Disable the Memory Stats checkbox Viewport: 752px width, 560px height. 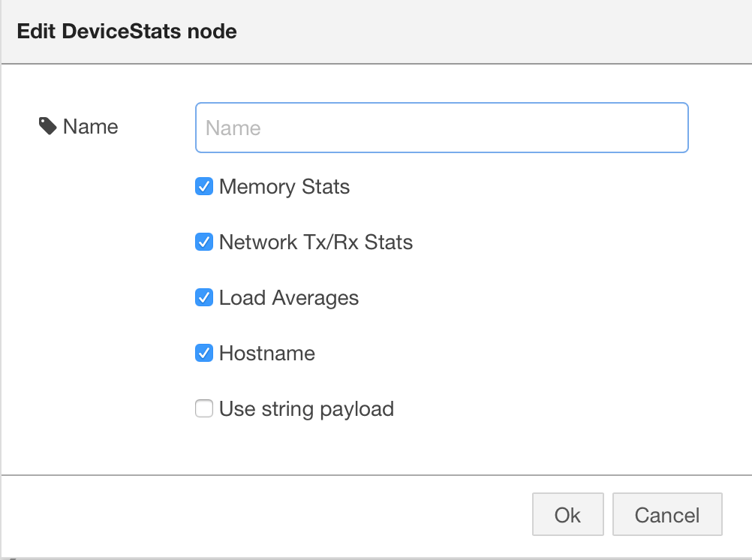pos(204,186)
